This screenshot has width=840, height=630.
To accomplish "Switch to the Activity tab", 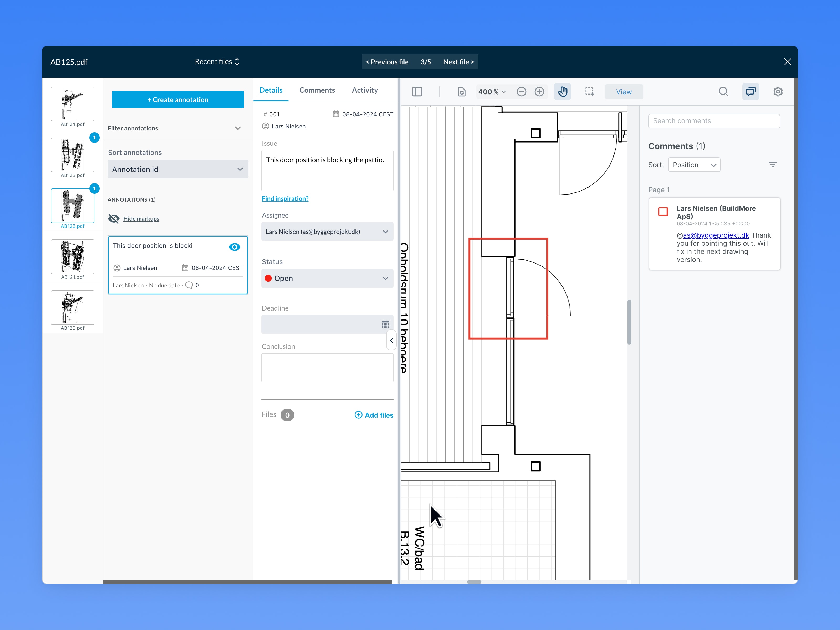I will [365, 90].
